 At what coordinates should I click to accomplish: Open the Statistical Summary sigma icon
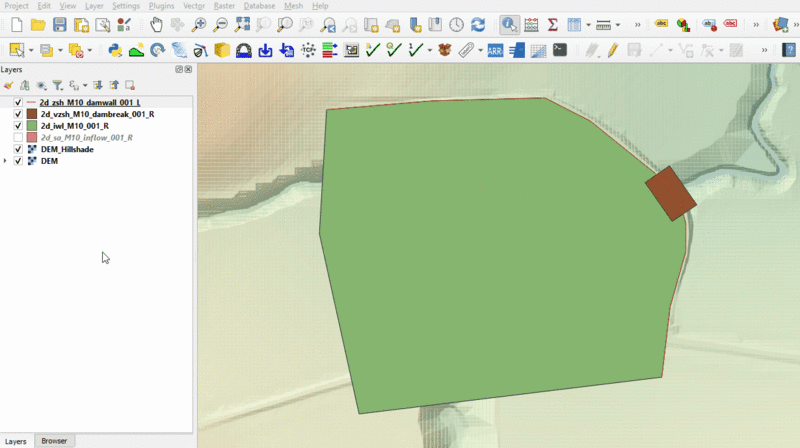[x=552, y=24]
